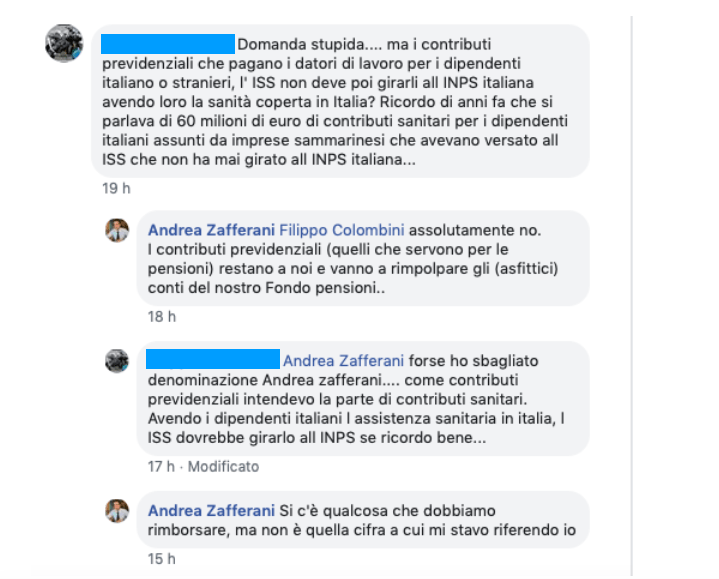719x579 pixels.
Task: Click the 'contributi previdenziali... Fondo pensioni' reply bubble
Action: click(x=363, y=259)
